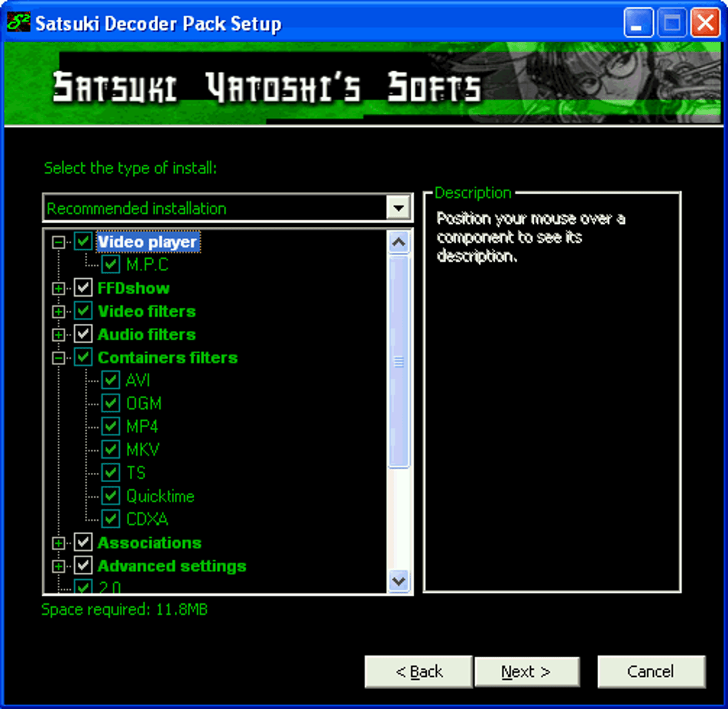Uncheck the Quicktime checkbox
This screenshot has height=709, width=728.
click(x=111, y=496)
